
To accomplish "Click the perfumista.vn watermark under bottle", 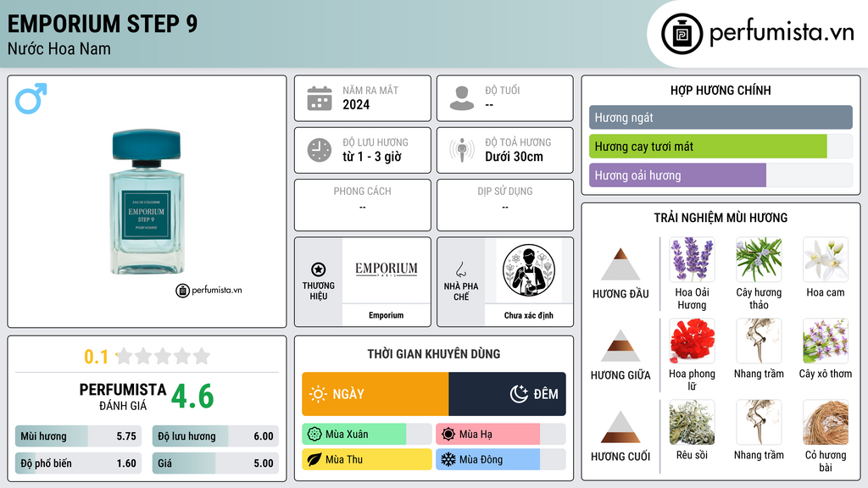I will pyautogui.click(x=209, y=290).
